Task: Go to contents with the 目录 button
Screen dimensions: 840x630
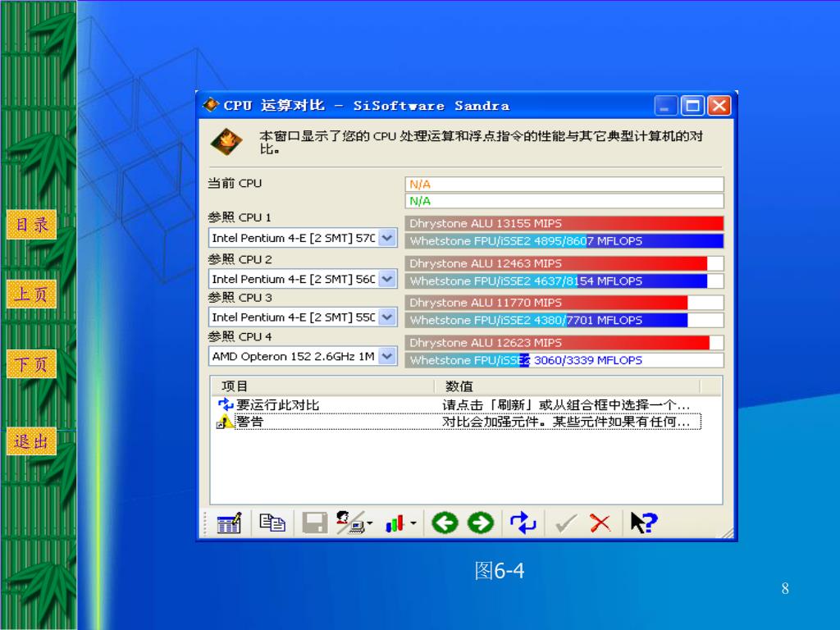Action: coord(32,225)
